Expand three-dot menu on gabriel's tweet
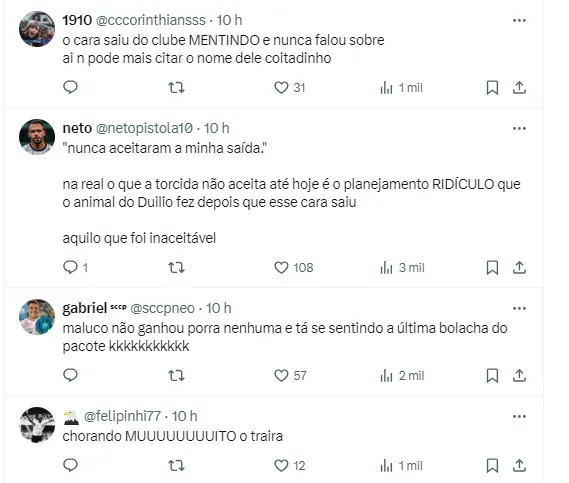This screenshot has height=483, width=569. (x=519, y=308)
